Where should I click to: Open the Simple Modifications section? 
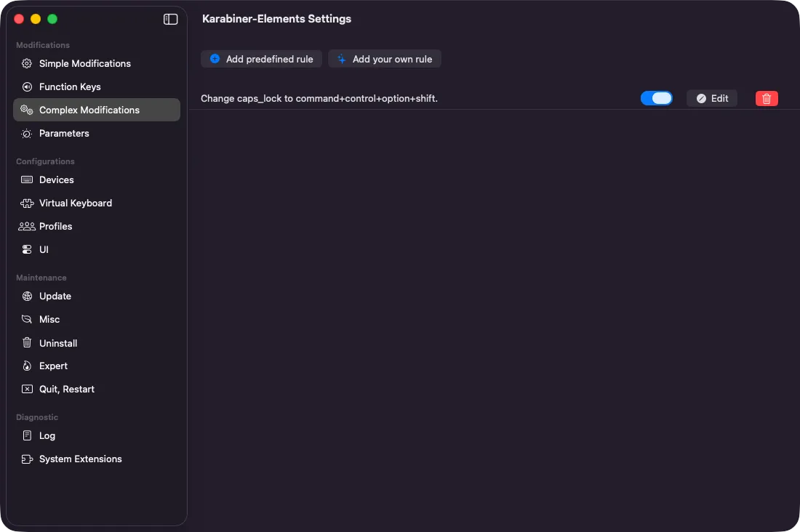[84, 63]
